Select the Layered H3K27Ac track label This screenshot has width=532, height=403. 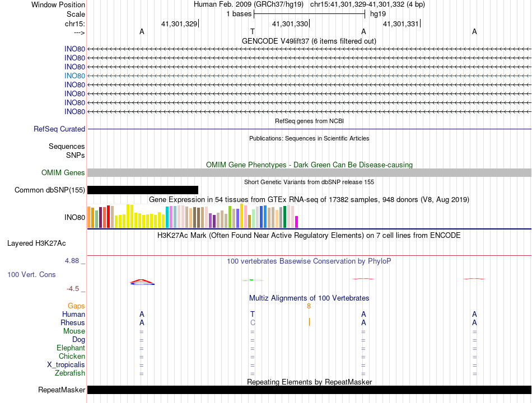click(x=36, y=243)
